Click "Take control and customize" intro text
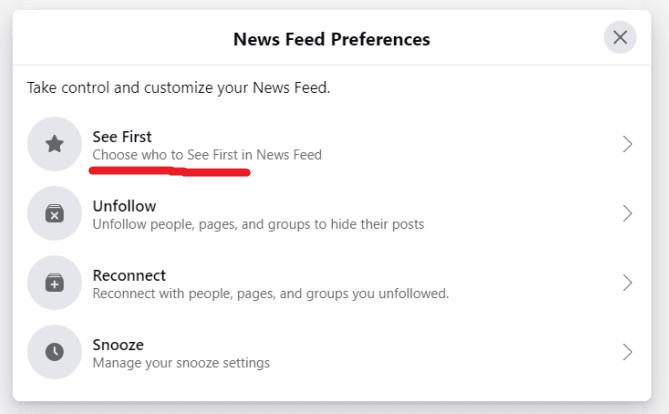 pos(178,88)
